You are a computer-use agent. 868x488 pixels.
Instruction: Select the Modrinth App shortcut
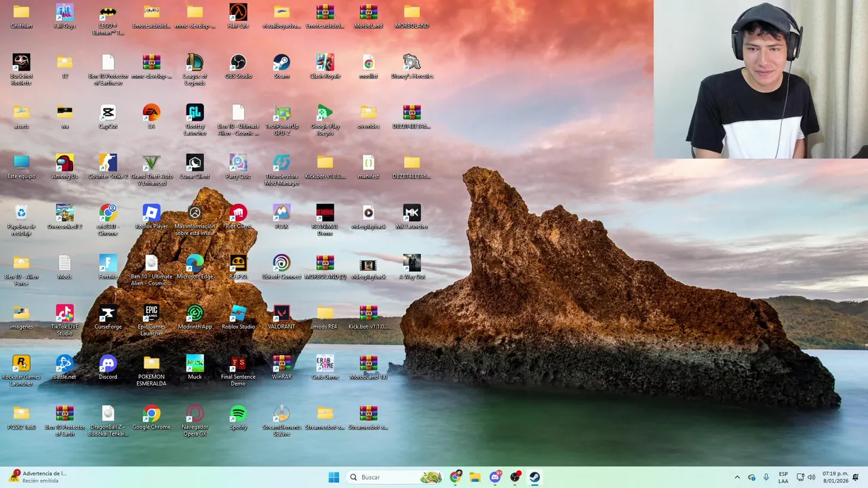[x=195, y=318]
